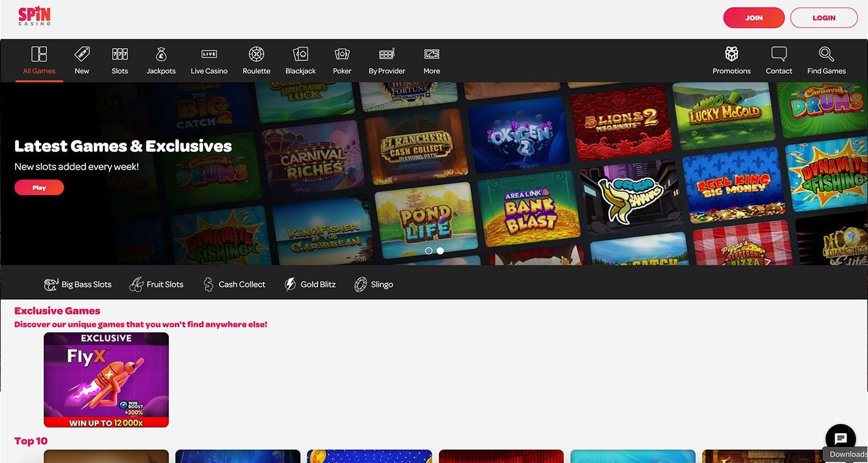Click the Spin Casino logo
This screenshot has height=463, width=868.
(35, 16)
